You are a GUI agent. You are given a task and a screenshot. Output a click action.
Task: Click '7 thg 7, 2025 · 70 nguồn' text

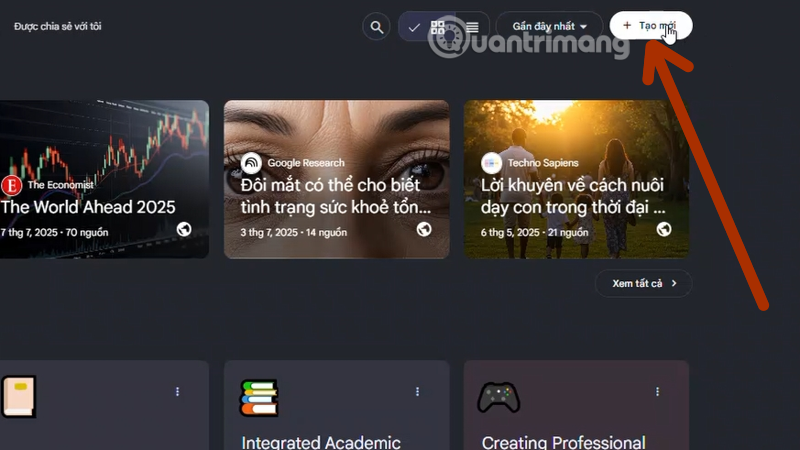tap(54, 233)
